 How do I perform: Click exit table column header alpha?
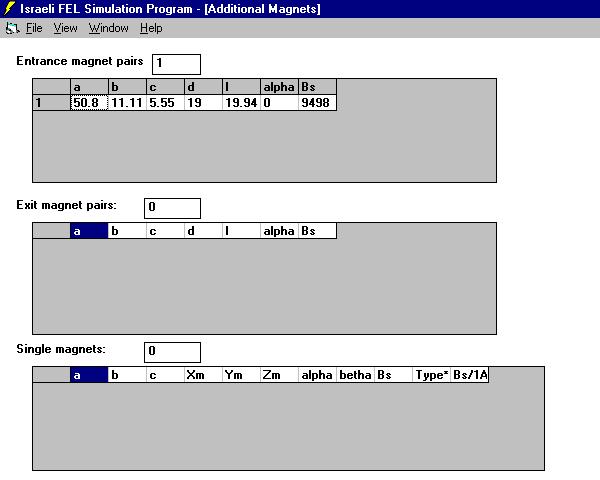[279, 231]
